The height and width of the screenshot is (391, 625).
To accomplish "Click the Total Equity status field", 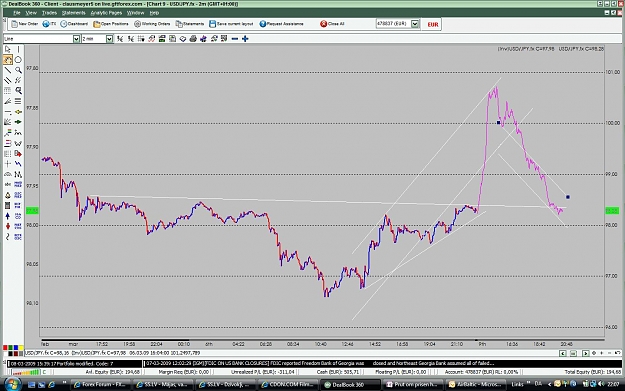I will (x=593, y=372).
